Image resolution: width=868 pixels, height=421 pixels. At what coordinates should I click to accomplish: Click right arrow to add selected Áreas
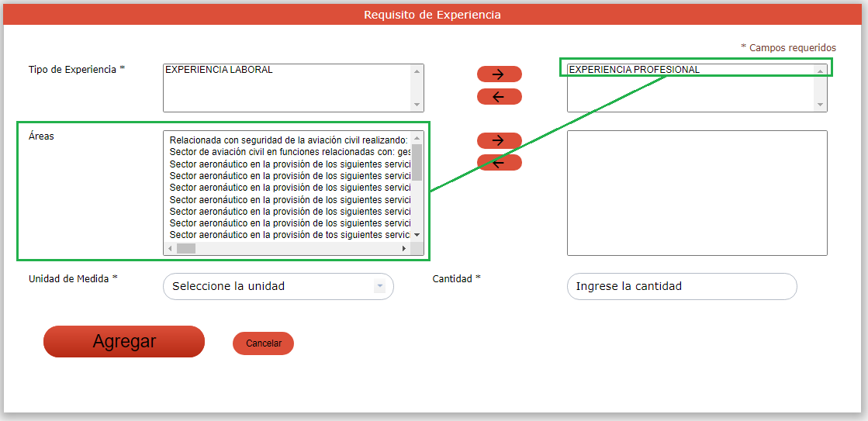pos(499,140)
